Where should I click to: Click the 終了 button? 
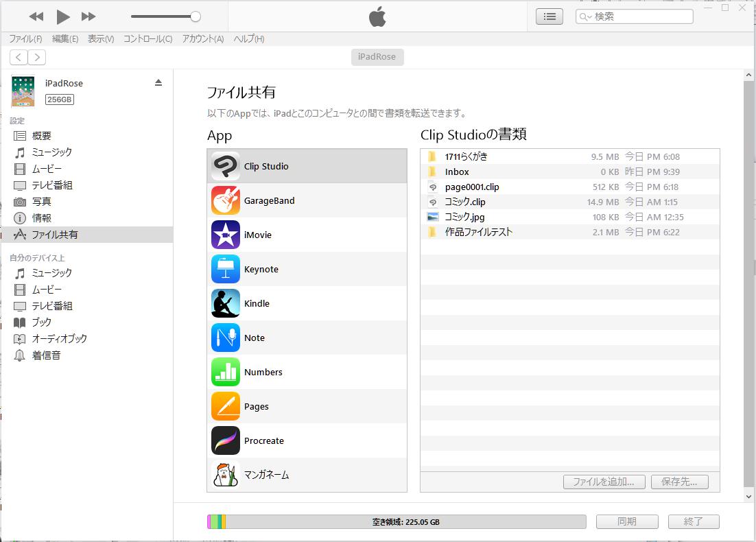coord(694,521)
